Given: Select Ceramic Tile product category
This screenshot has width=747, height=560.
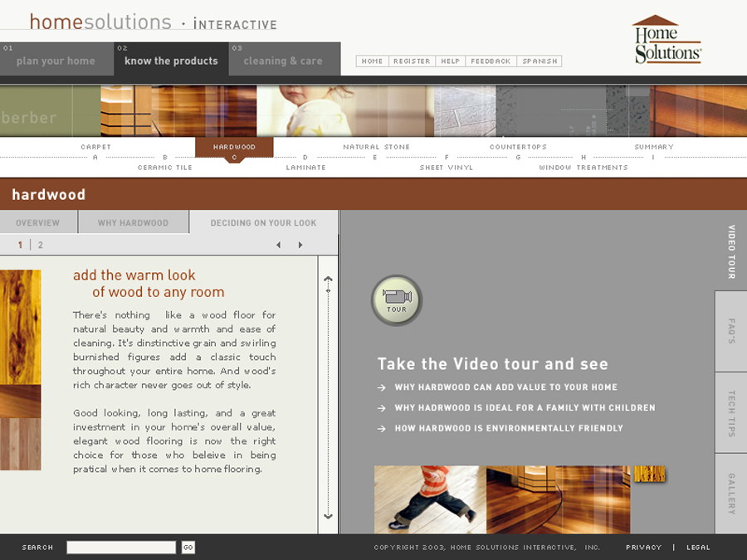Looking at the screenshot, I should click(x=165, y=168).
